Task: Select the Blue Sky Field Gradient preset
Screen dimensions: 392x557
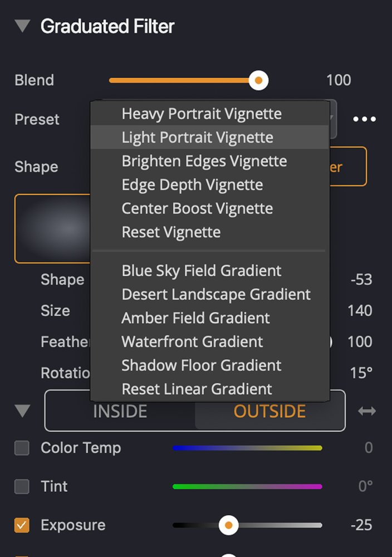Action: point(200,271)
